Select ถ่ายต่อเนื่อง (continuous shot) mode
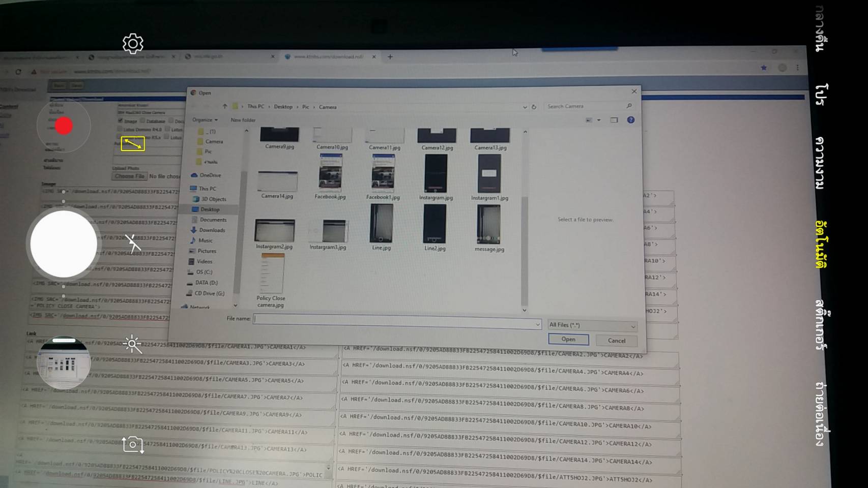The height and width of the screenshot is (488, 868). (821, 414)
